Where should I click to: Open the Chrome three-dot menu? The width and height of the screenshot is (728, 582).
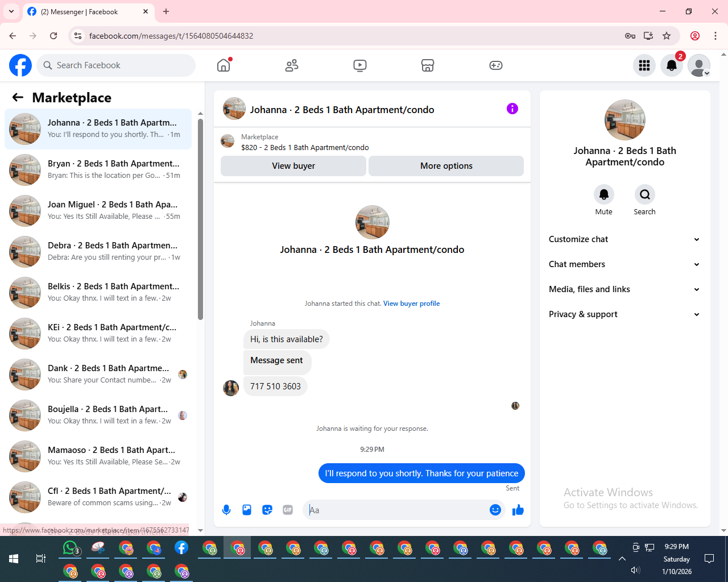tap(715, 36)
